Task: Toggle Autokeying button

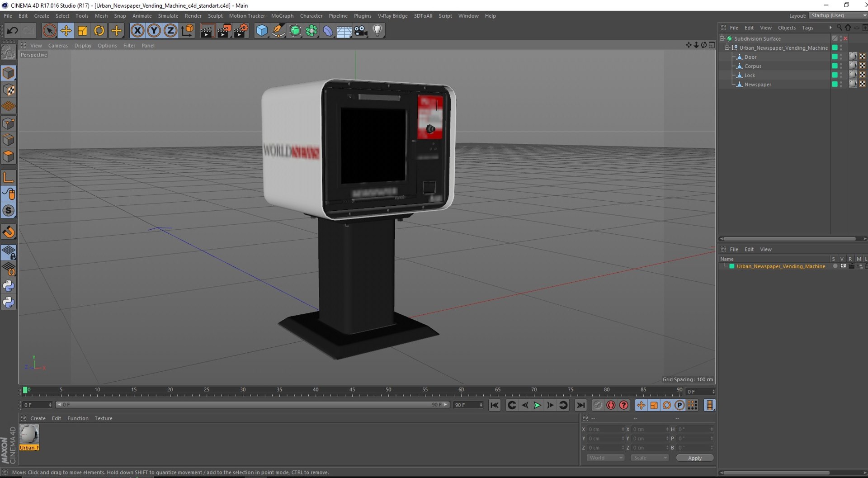Action: click(x=611, y=405)
